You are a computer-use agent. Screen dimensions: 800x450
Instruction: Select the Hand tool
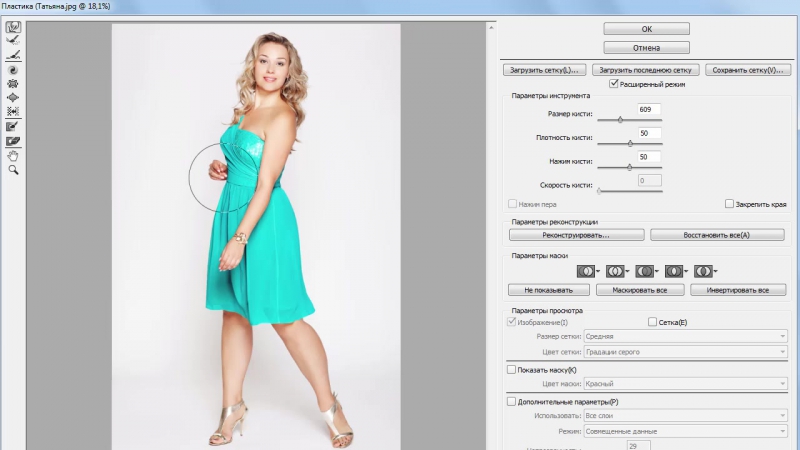coord(13,156)
